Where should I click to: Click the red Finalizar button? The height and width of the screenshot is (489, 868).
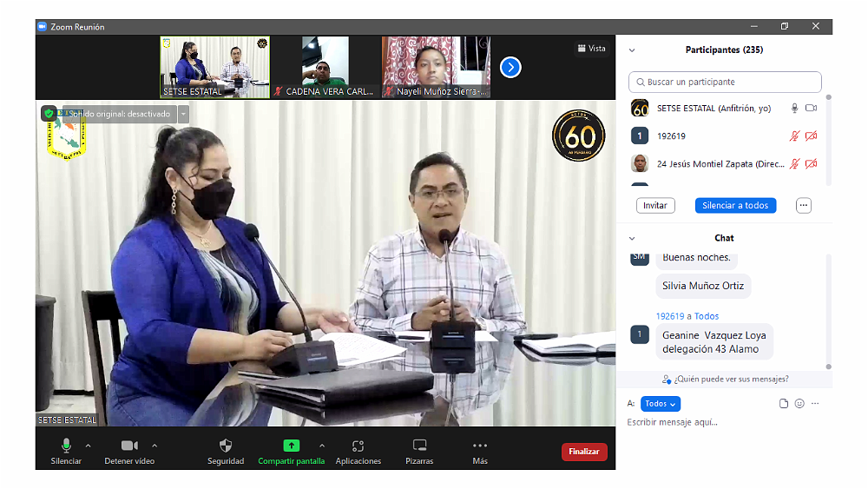[x=584, y=452]
